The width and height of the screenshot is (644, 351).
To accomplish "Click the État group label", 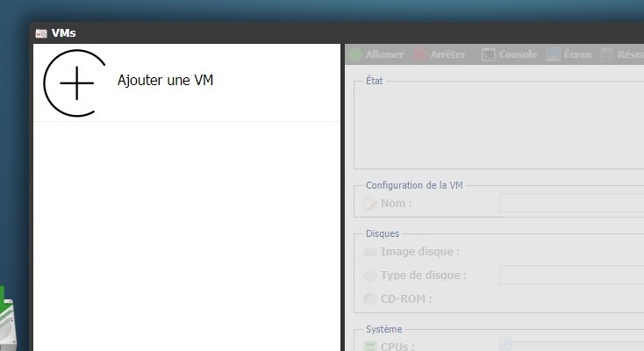I will (x=374, y=81).
